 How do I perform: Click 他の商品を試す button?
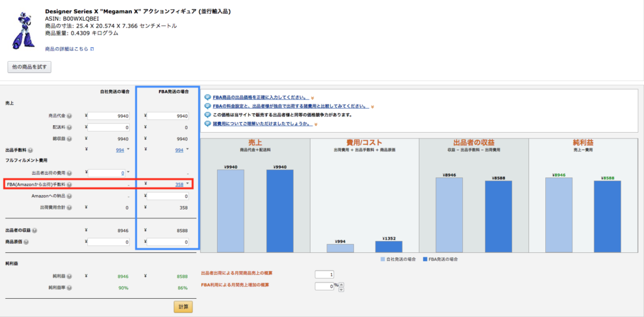click(x=30, y=67)
